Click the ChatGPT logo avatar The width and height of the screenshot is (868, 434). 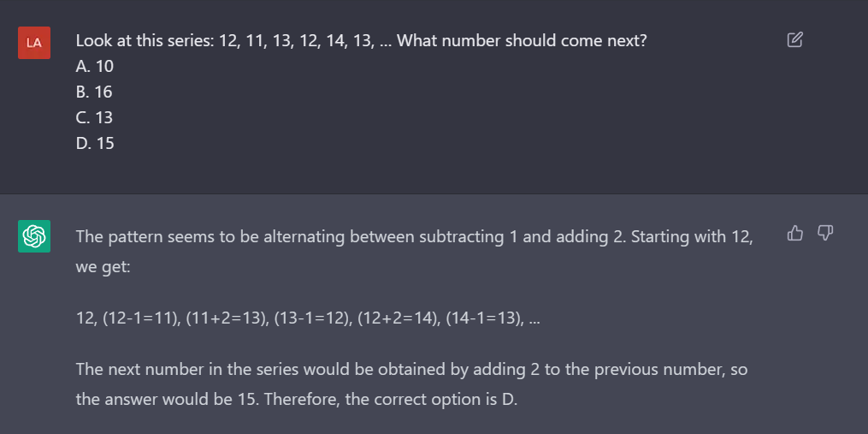(x=34, y=236)
